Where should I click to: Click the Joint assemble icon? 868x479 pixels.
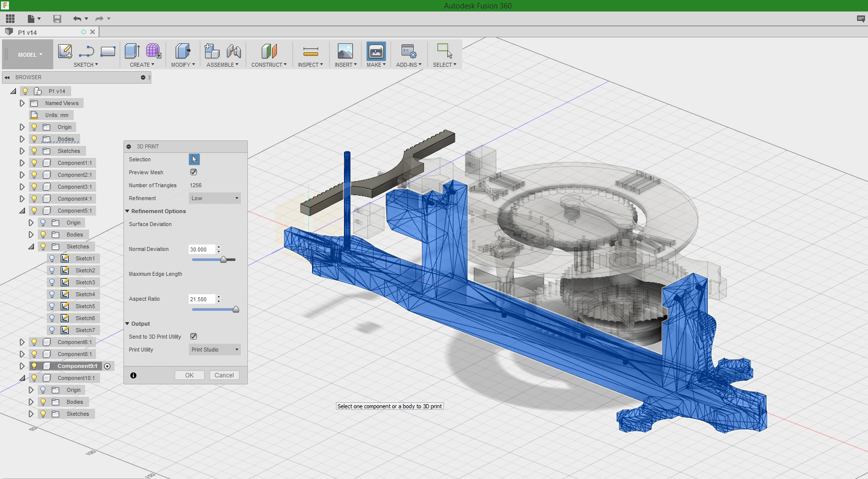point(233,51)
